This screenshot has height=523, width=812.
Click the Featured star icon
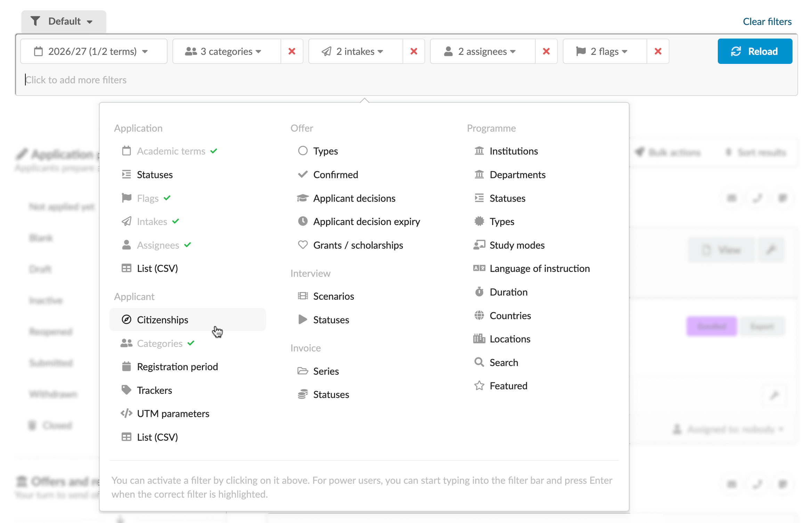pos(479,385)
